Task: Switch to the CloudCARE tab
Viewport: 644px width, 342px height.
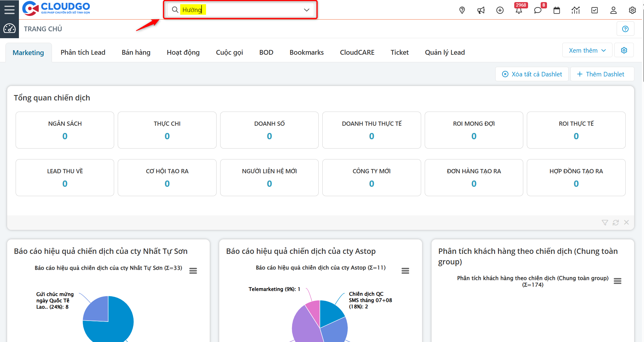Action: pyautogui.click(x=357, y=52)
